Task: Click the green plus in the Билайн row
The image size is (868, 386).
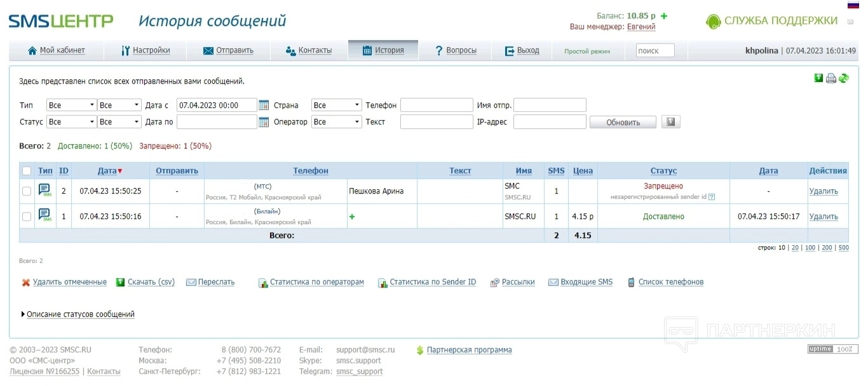Action: click(x=352, y=216)
